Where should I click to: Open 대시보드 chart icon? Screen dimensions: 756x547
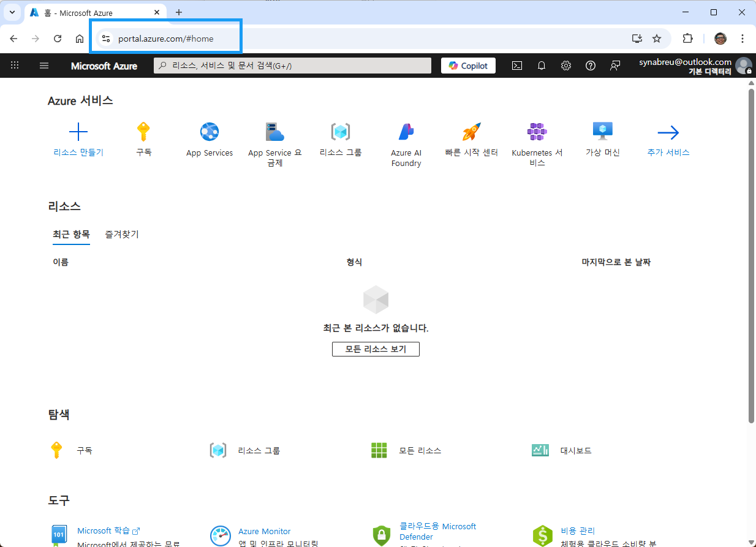pos(540,450)
